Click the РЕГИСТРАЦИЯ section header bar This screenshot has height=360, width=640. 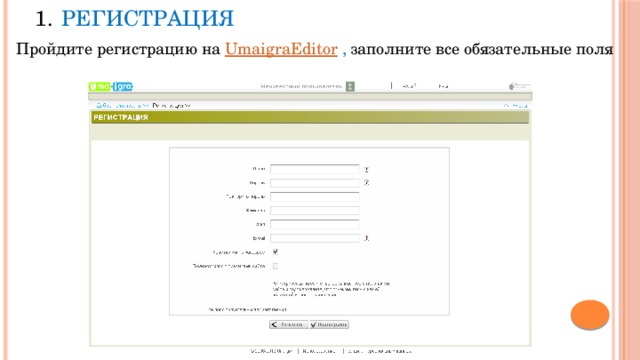310,118
